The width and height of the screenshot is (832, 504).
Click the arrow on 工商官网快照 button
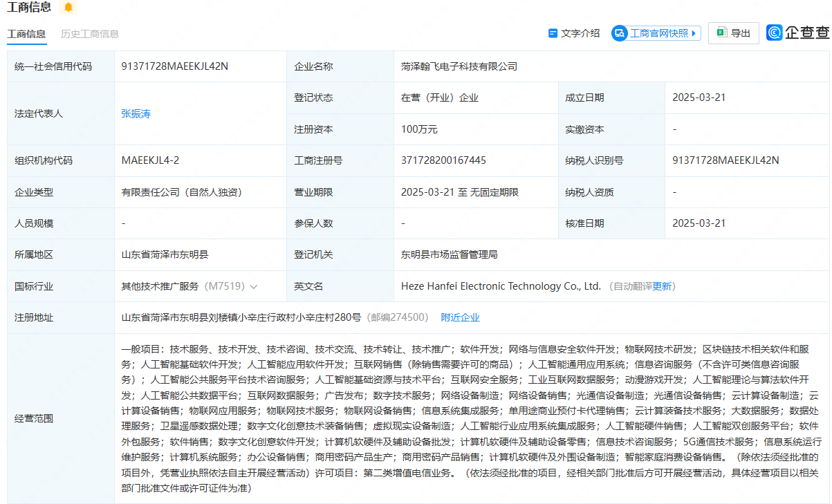coord(694,33)
